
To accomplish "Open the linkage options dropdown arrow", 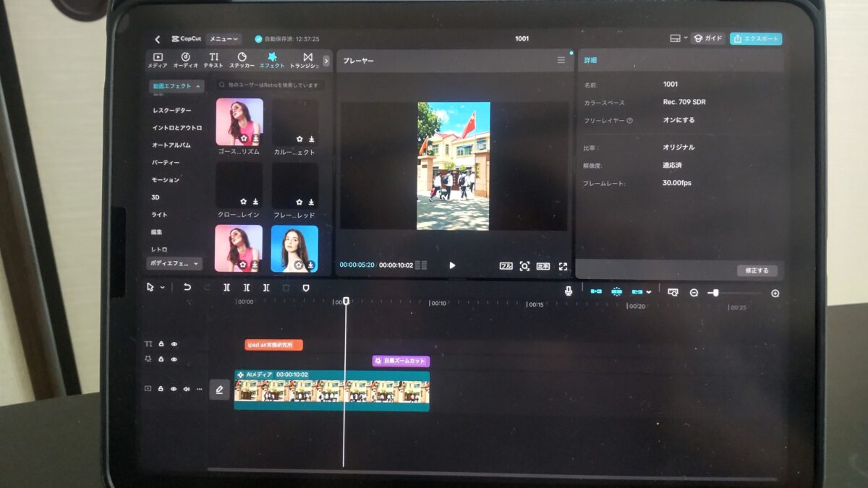I will [x=649, y=292].
